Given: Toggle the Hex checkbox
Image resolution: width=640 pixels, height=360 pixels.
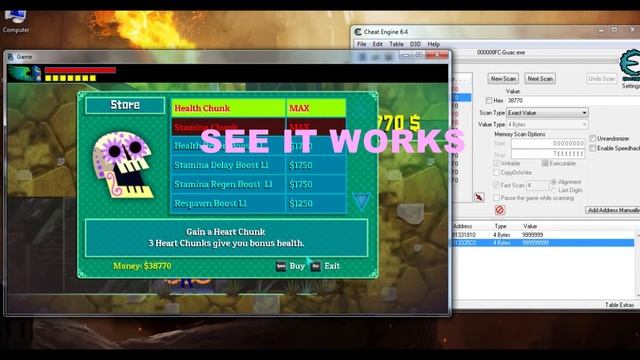Looking at the screenshot, I should click(489, 100).
